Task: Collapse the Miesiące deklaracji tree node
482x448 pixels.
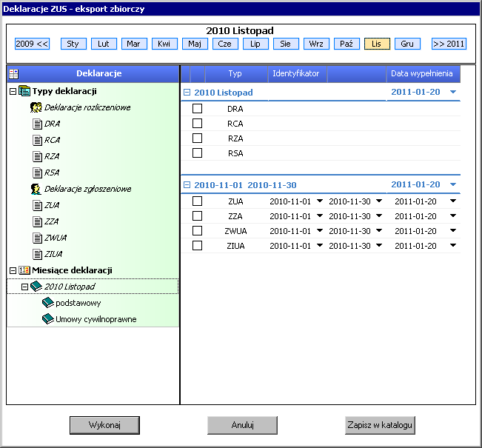Action: pos(13,270)
